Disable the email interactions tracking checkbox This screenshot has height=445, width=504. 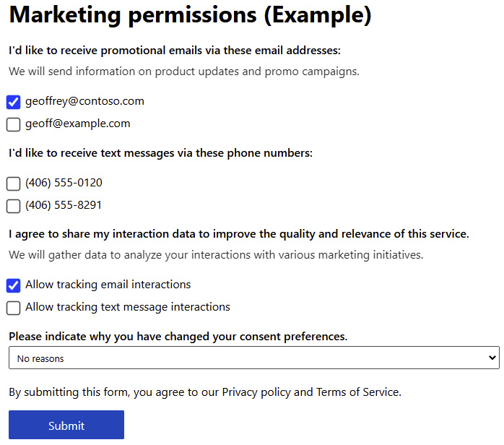tap(13, 285)
